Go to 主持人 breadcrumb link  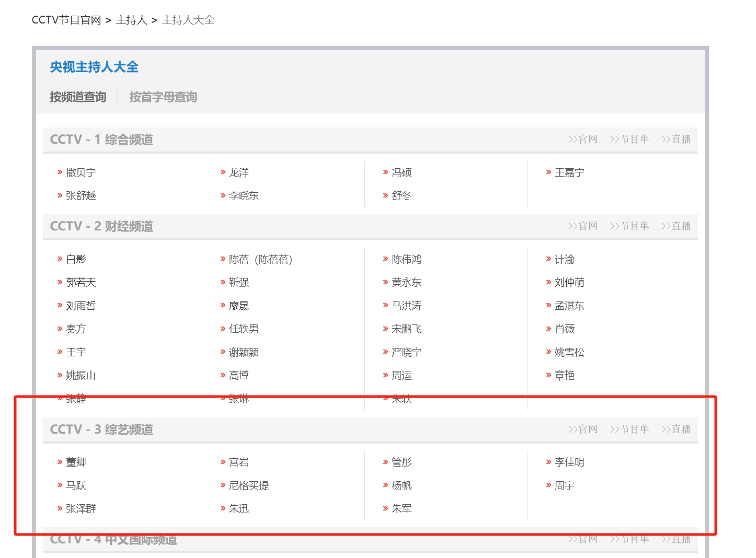pyautogui.click(x=131, y=20)
